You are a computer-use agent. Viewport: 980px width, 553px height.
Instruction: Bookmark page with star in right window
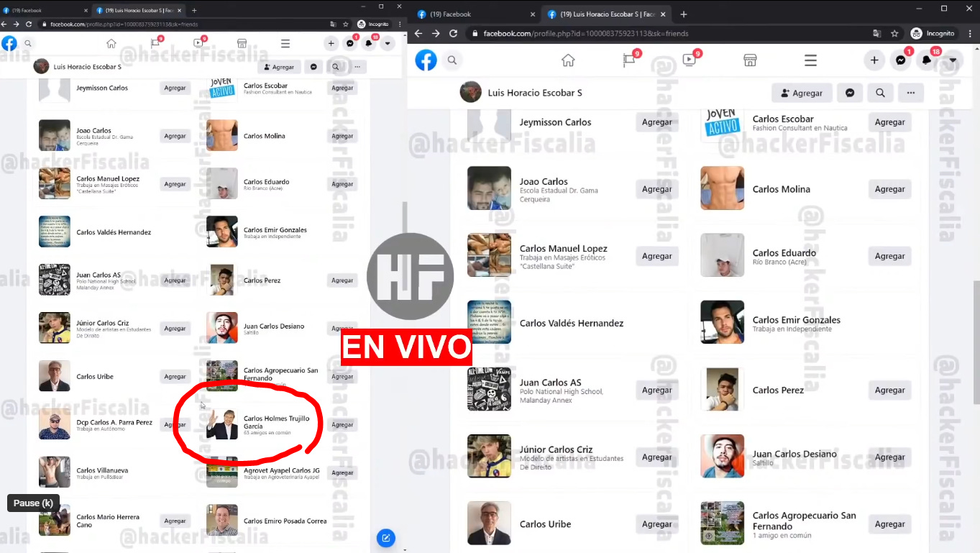tap(894, 33)
